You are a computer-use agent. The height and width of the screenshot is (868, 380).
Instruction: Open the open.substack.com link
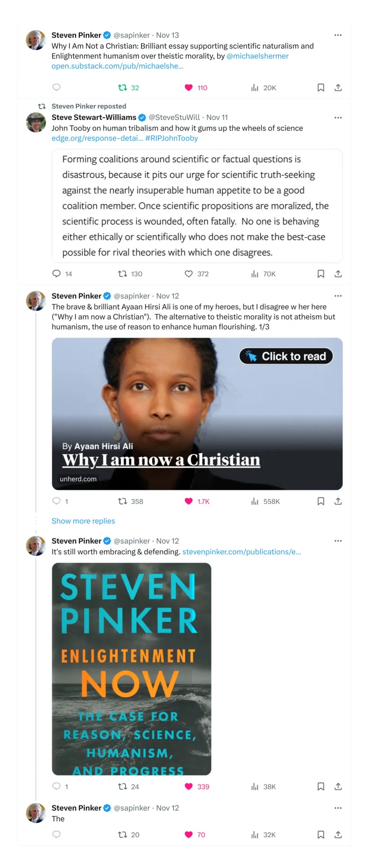(118, 66)
